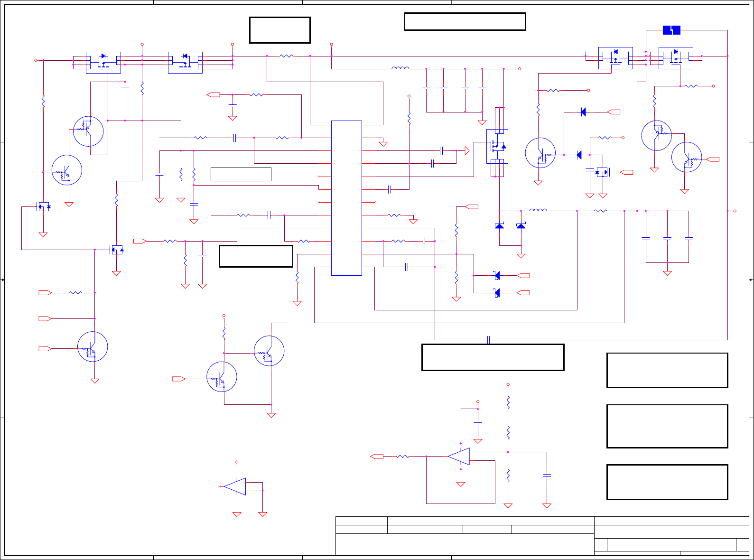The width and height of the screenshot is (754, 560).
Task: Select the wide empty title box at the top
Action: (x=465, y=21)
